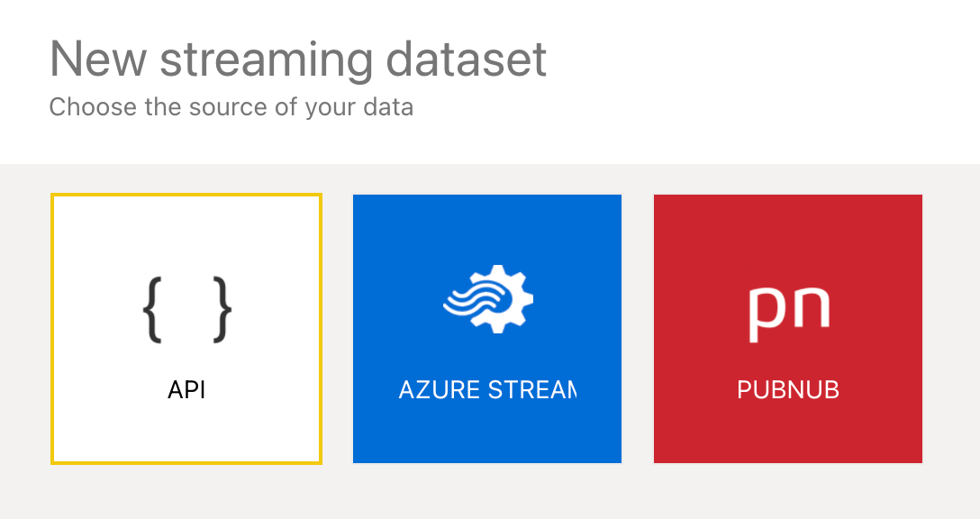Click the opening curly brace symbol

(x=153, y=309)
